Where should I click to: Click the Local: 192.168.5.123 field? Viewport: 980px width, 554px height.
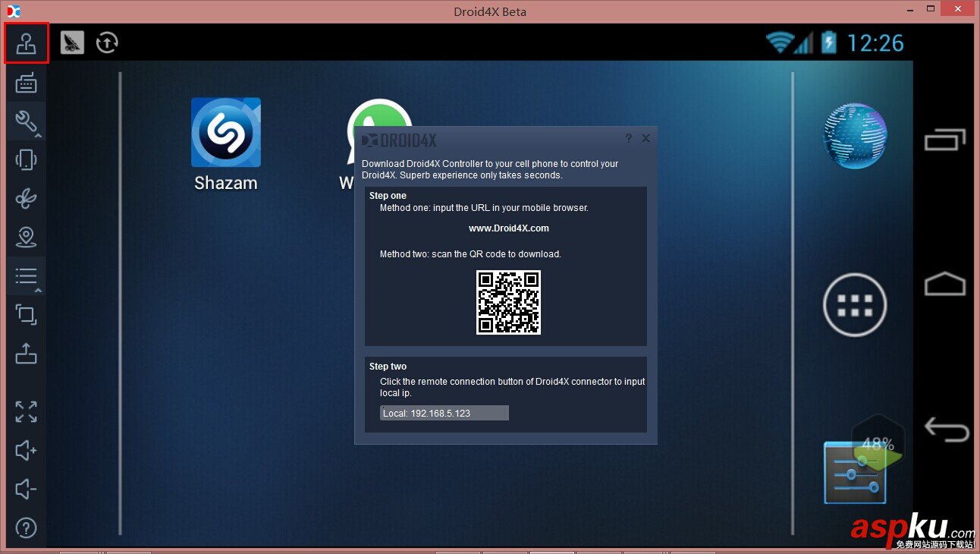pos(444,413)
